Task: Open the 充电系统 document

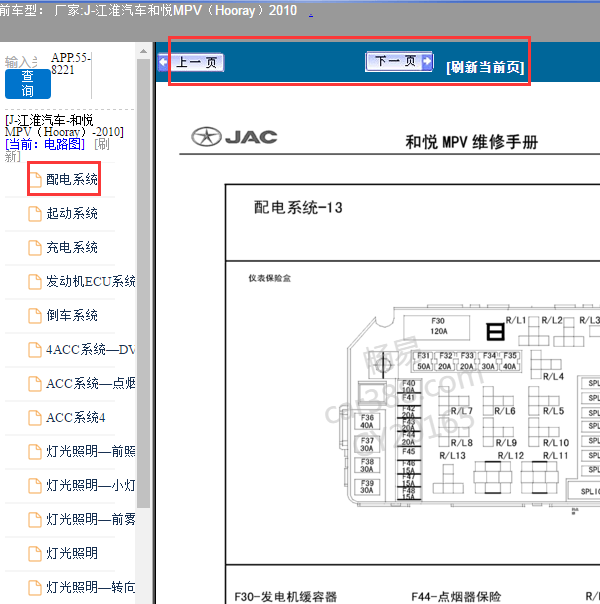Action: tap(72, 247)
